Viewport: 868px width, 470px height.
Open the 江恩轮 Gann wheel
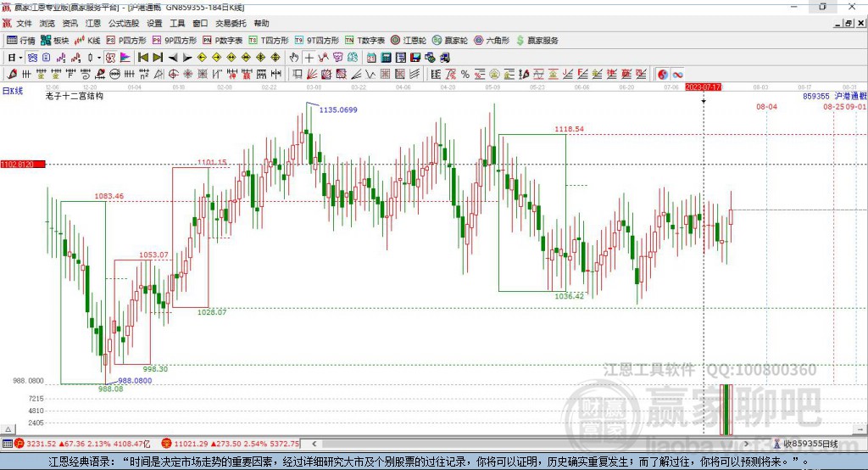(x=409, y=41)
